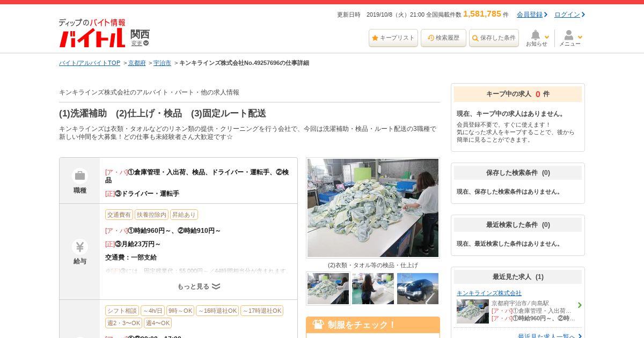Viewport: 644px width, 338px height.
Task: Expand salary details with もっと見る
Action: pos(199,286)
